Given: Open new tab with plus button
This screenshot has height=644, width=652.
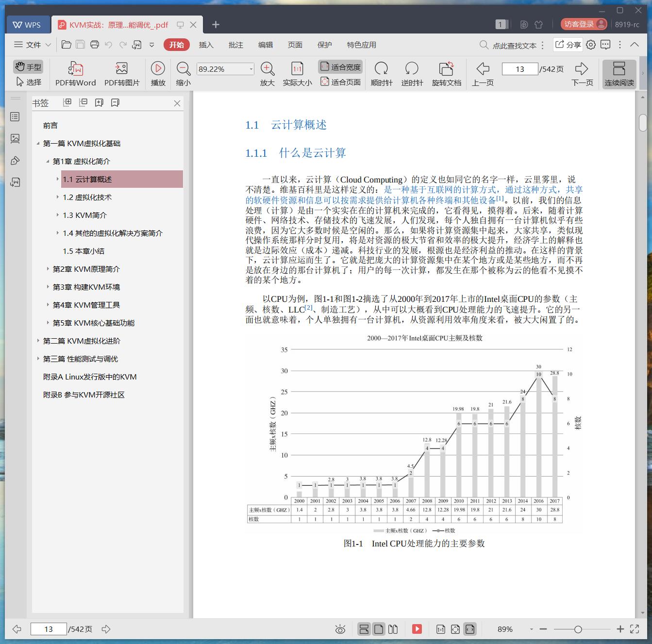Looking at the screenshot, I should click(216, 25).
